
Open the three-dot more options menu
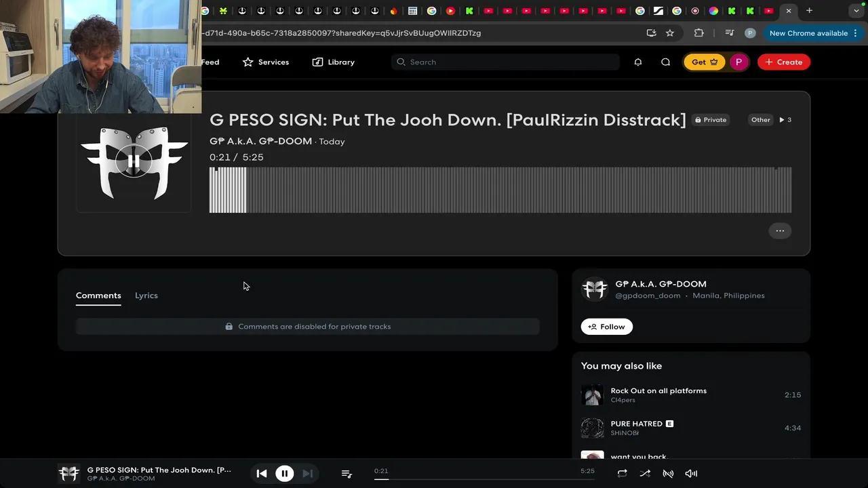(780, 230)
